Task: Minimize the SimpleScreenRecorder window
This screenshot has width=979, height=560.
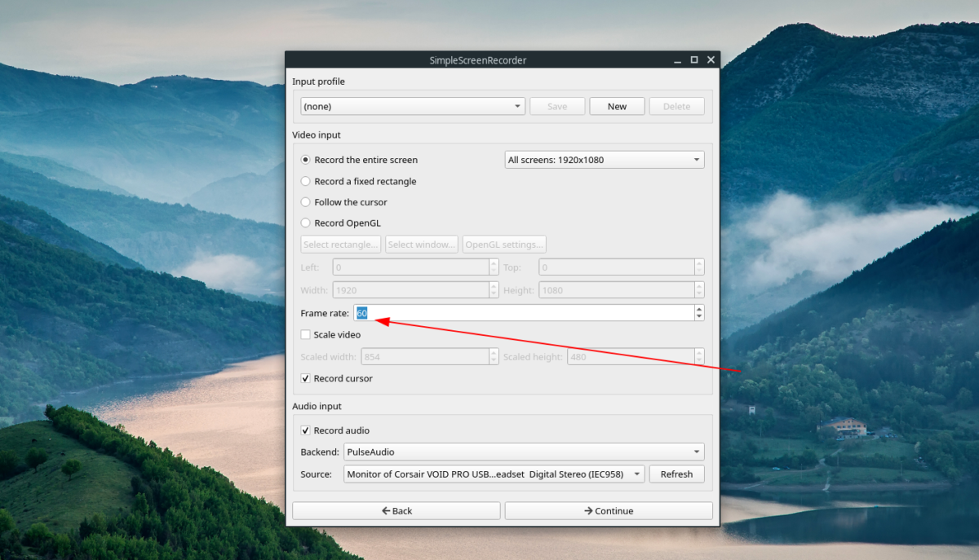Action: pos(677,60)
